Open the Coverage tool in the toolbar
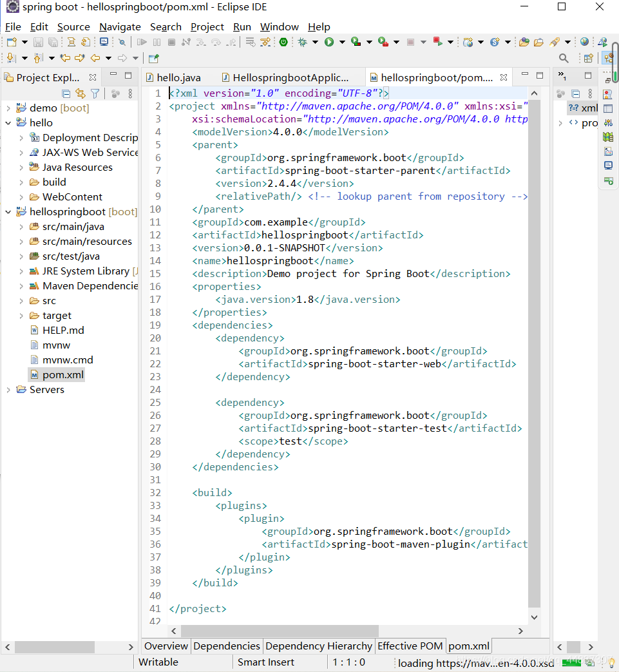This screenshot has width=619, height=672. [356, 43]
